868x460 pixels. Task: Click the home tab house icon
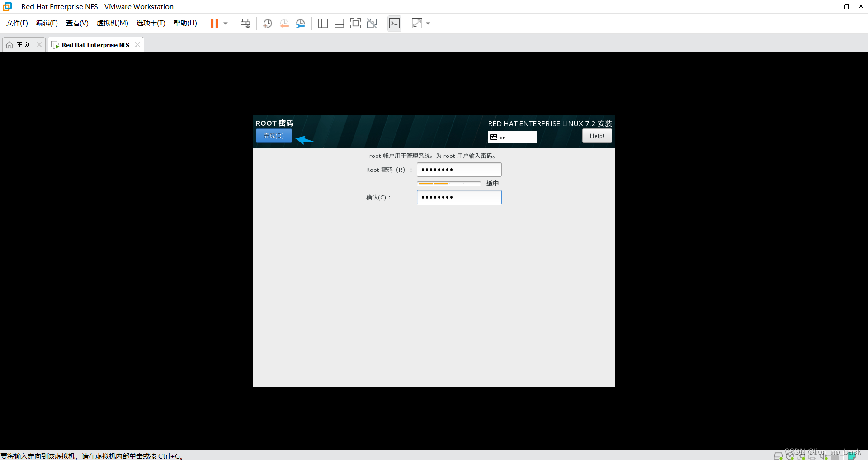click(x=9, y=45)
